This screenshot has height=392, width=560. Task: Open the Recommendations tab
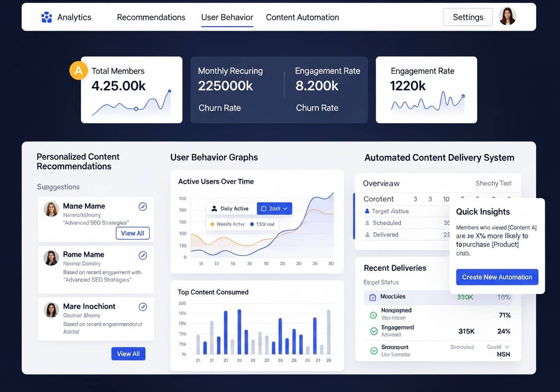click(x=151, y=17)
